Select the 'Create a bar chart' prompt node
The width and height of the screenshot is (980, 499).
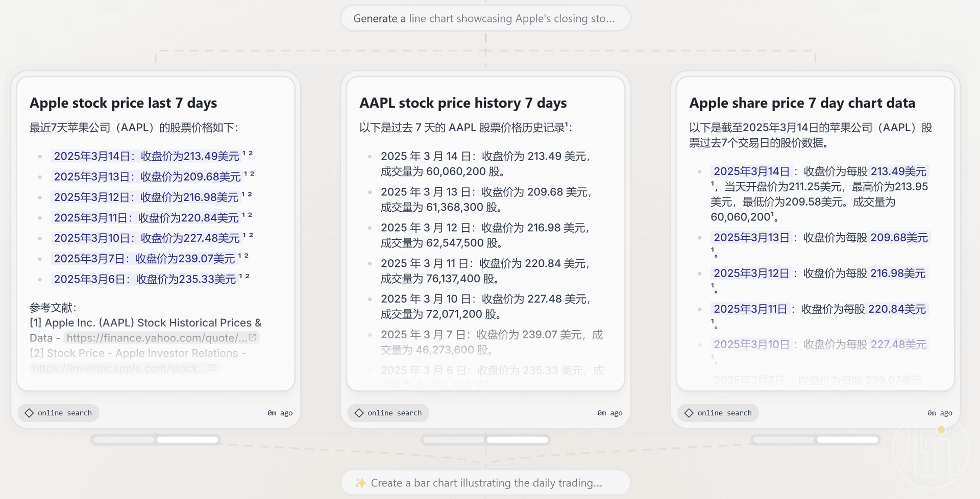click(x=485, y=483)
